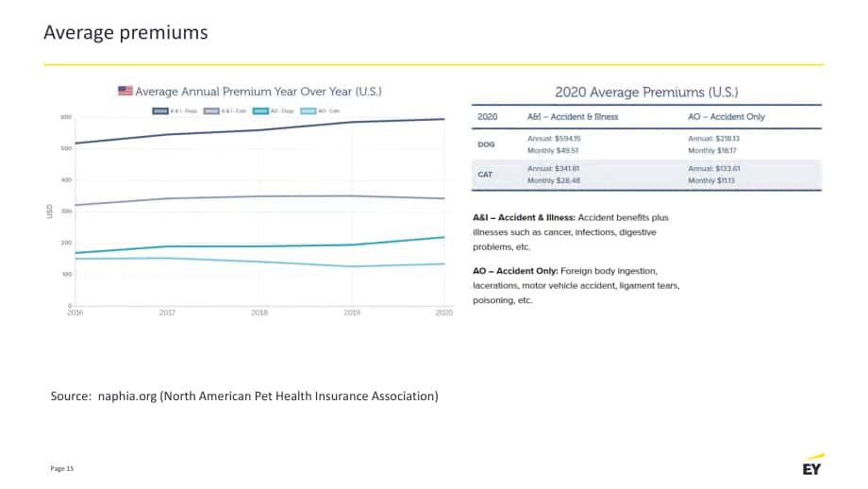Click the 2019 label on the x-axis
Screen dimensions: 868x489
click(x=352, y=312)
